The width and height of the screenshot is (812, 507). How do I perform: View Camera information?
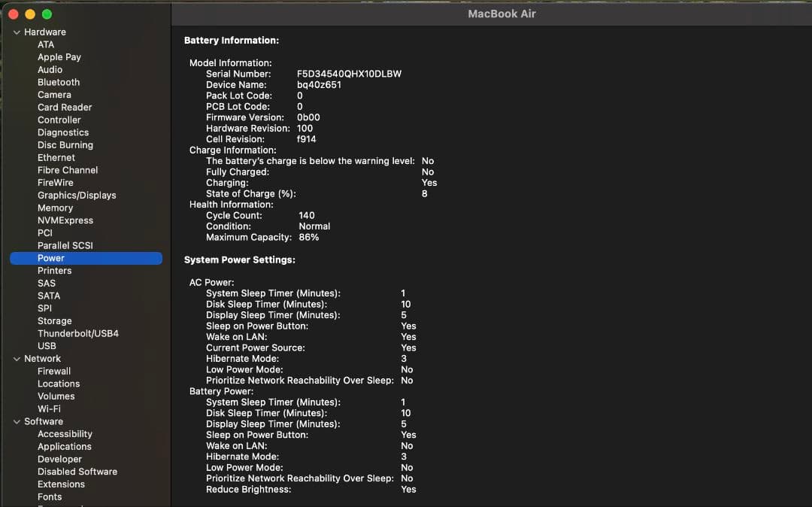point(54,95)
